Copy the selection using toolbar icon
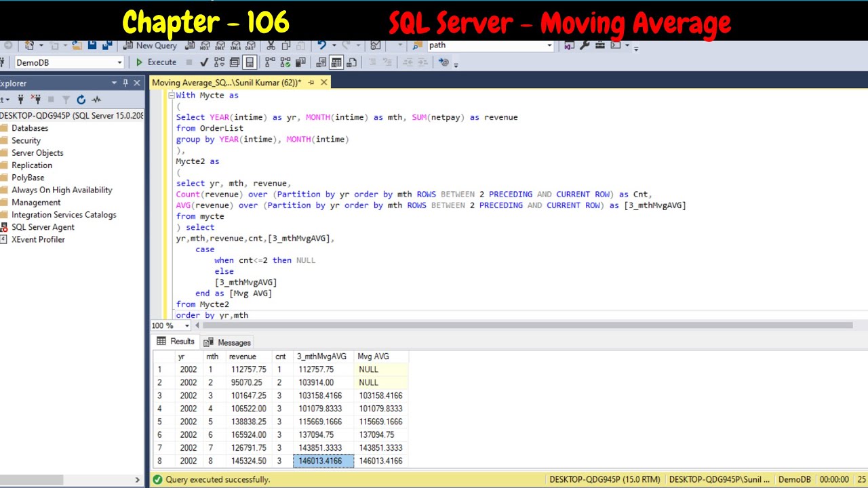Screen dimensions: 868x488 285,45
